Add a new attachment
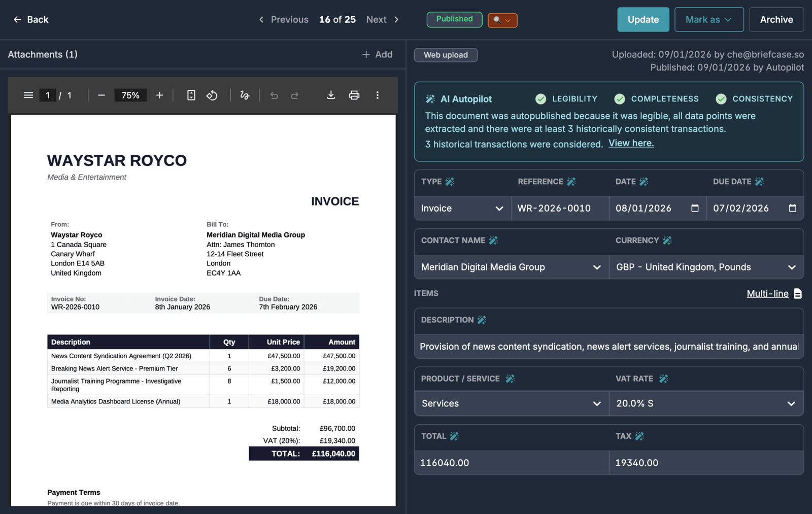Screen dimensions: 812x514 pyautogui.click(x=377, y=54)
